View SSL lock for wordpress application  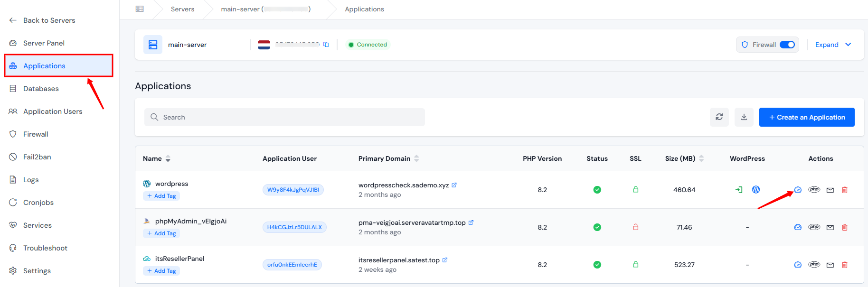pyautogui.click(x=635, y=189)
